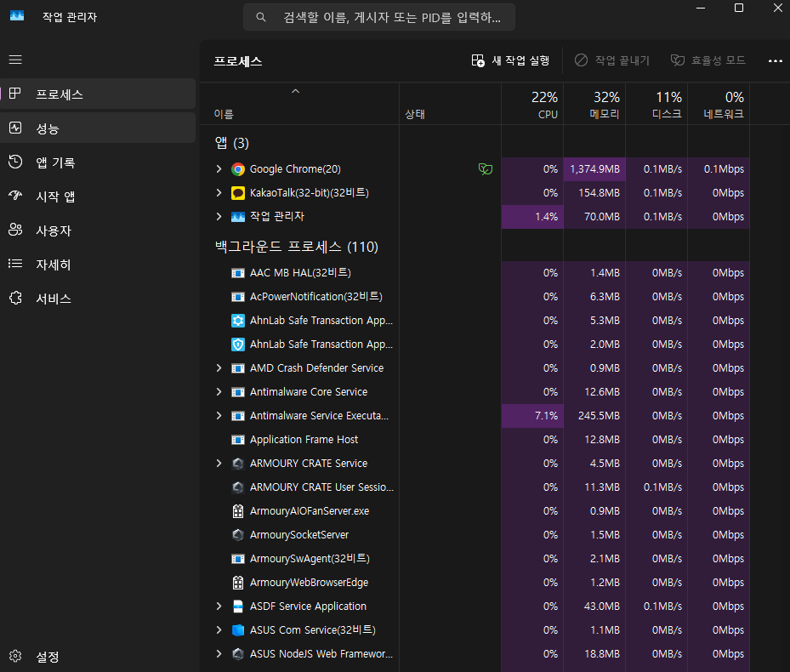Switch to the 성능 tab
The height and width of the screenshot is (672, 790).
pyautogui.click(x=98, y=128)
